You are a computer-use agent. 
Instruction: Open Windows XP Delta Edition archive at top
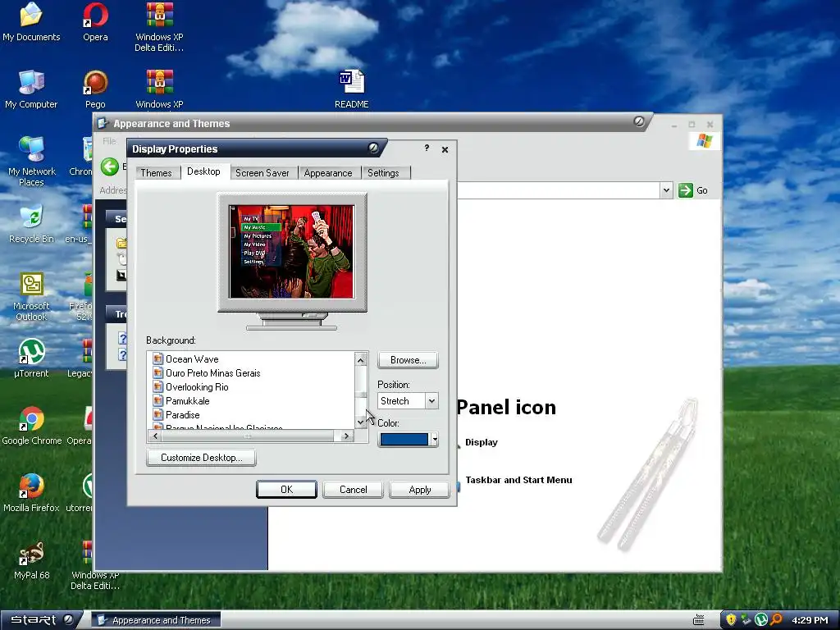(x=160, y=27)
